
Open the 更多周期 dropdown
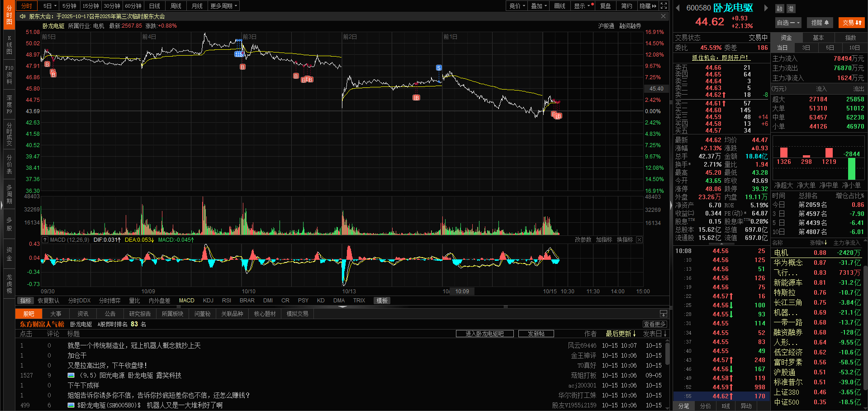point(223,6)
